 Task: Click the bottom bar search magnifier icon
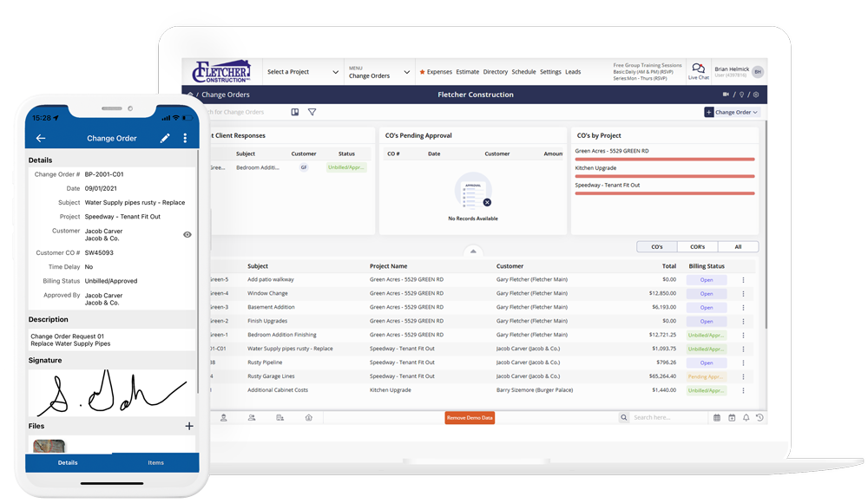[624, 418]
